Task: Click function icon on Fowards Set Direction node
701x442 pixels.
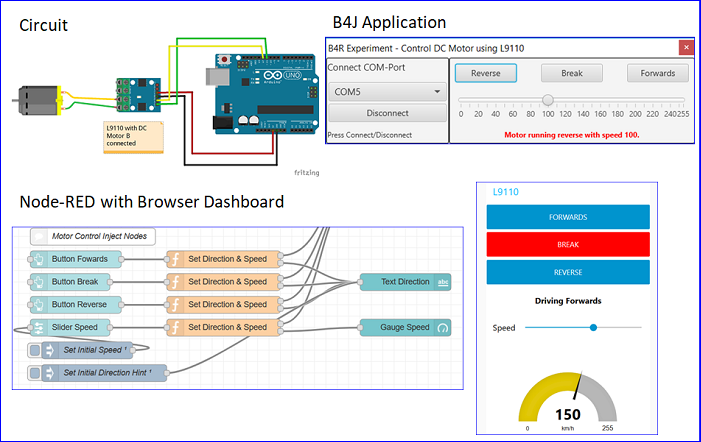Action: coord(176,259)
